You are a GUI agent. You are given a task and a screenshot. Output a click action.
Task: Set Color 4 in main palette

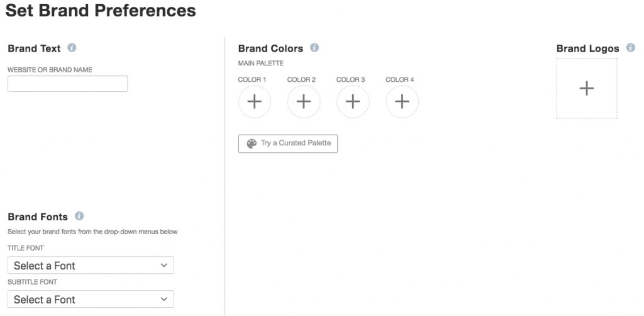click(x=402, y=101)
